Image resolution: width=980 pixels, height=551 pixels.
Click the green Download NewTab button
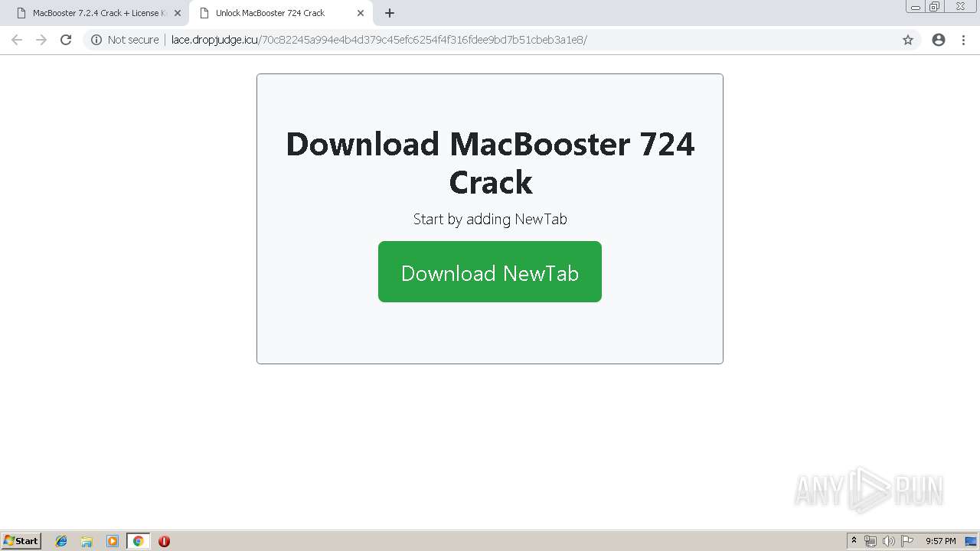490,272
